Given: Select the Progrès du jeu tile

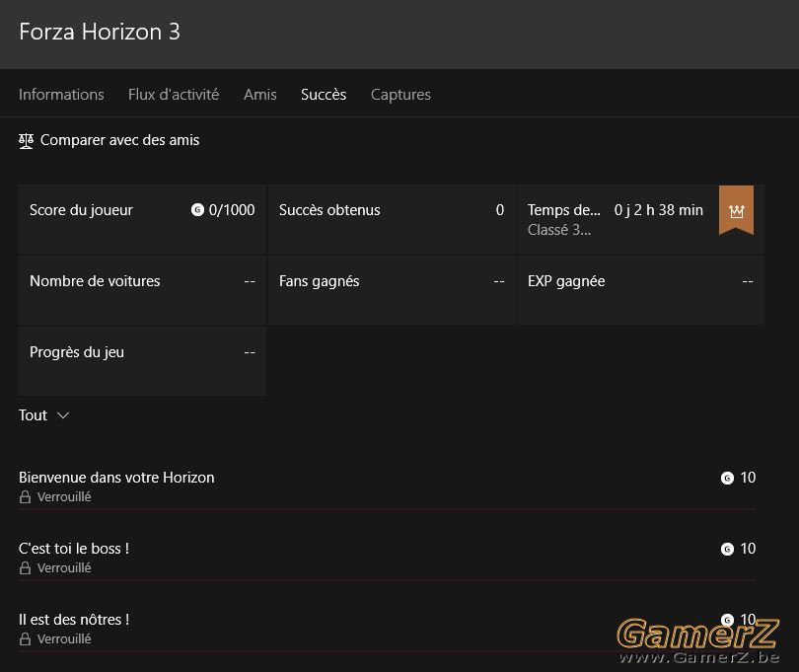Looking at the screenshot, I should pos(142,361).
